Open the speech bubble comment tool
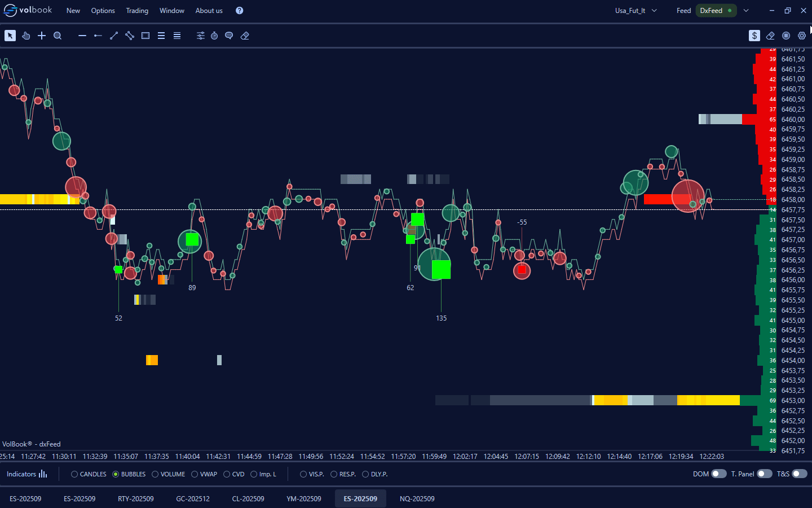The width and height of the screenshot is (812, 508). coord(229,36)
